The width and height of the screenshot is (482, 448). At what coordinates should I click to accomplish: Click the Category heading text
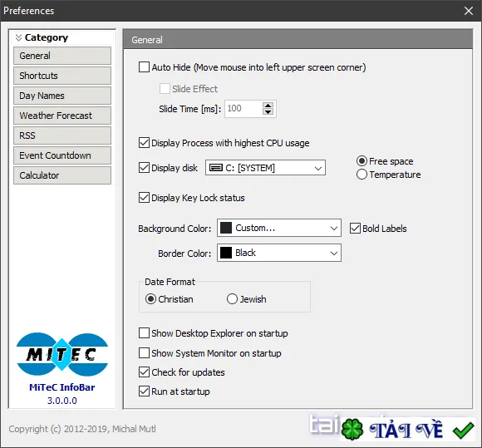coord(47,37)
